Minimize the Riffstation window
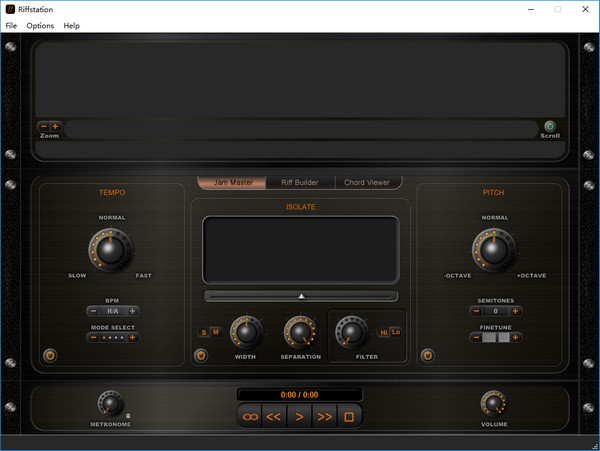The width and height of the screenshot is (600, 451). pyautogui.click(x=531, y=9)
